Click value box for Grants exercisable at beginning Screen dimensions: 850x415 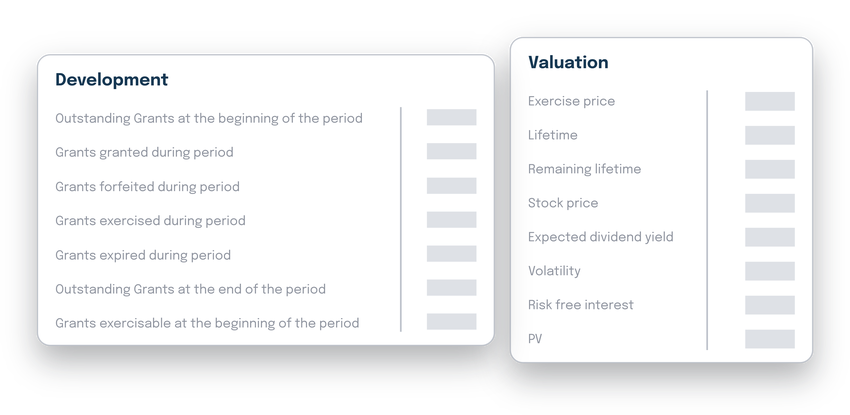(x=451, y=321)
